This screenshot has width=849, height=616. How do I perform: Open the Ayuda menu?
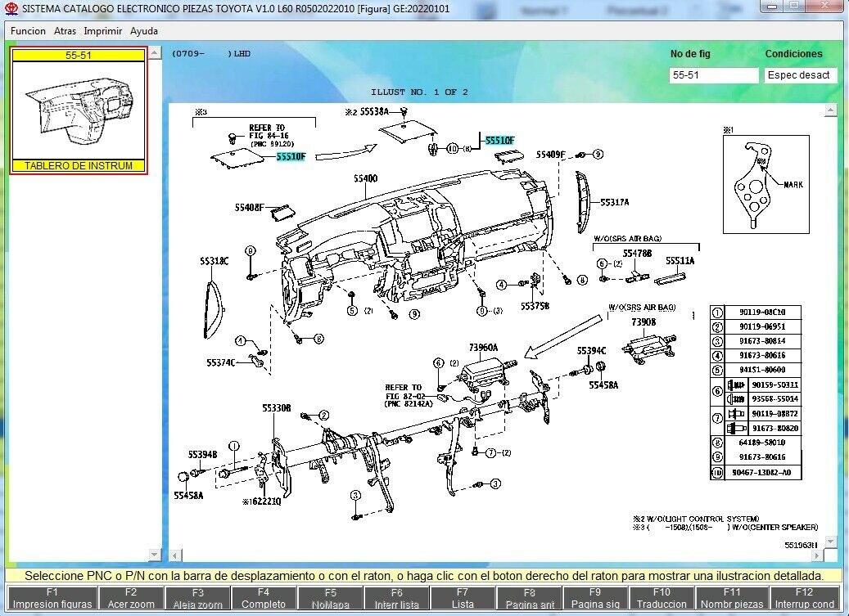click(x=144, y=31)
